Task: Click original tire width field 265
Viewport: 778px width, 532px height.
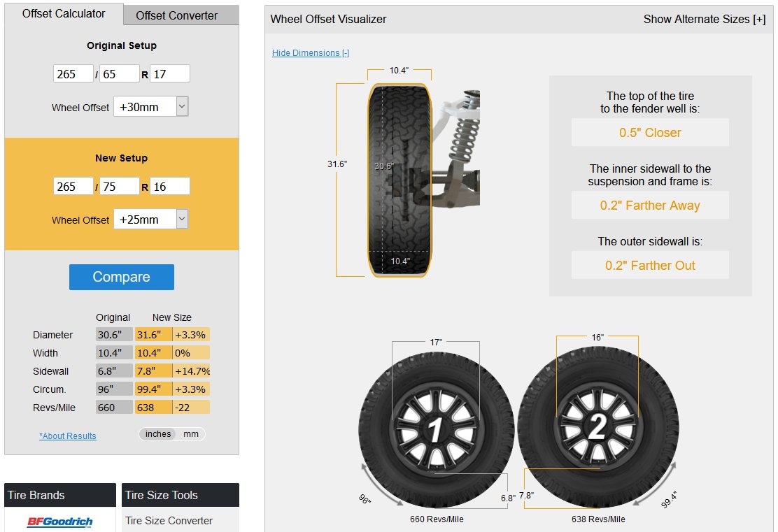Action: click(73, 74)
